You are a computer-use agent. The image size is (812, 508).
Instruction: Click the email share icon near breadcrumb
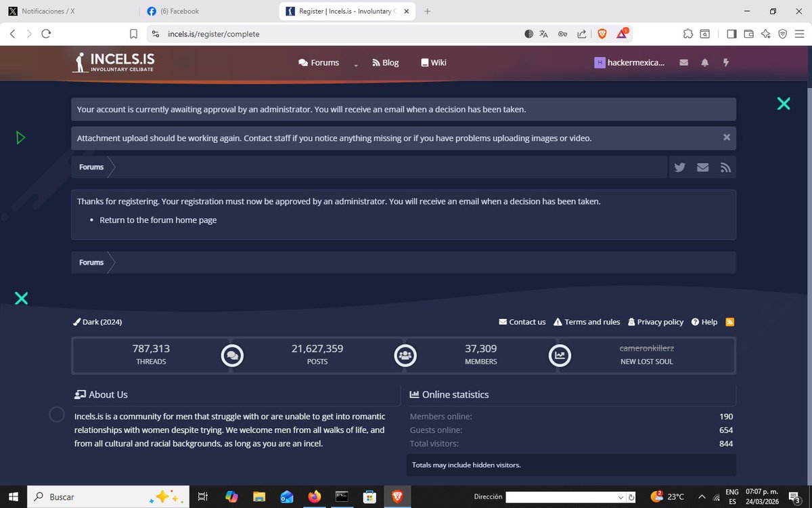click(703, 167)
